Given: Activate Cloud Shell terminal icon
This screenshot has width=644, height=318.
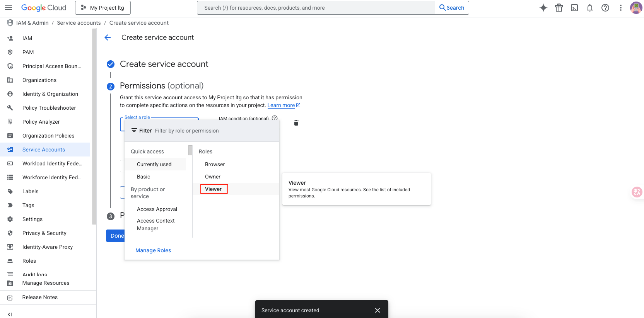Looking at the screenshot, I should (x=574, y=8).
